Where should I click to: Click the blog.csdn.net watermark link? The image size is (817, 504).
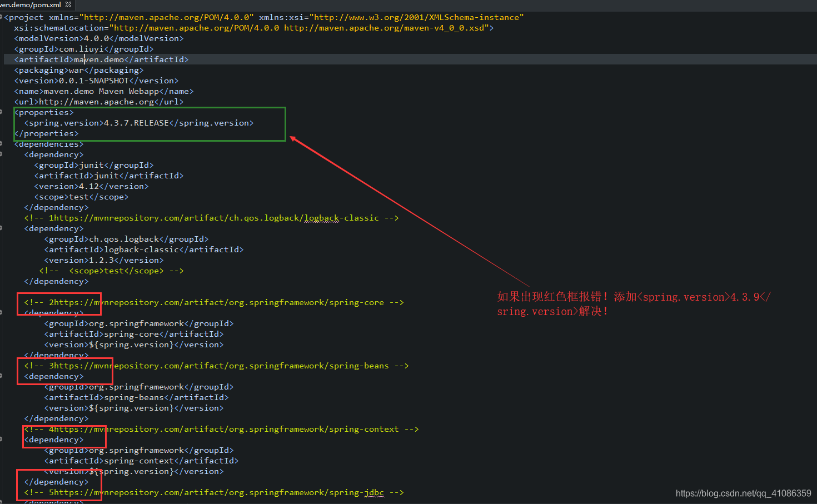click(x=744, y=493)
